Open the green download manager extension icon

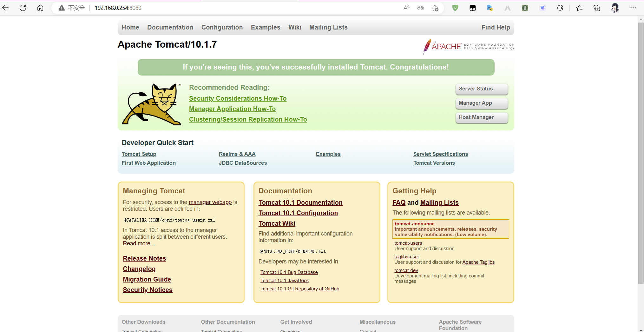[x=525, y=8]
